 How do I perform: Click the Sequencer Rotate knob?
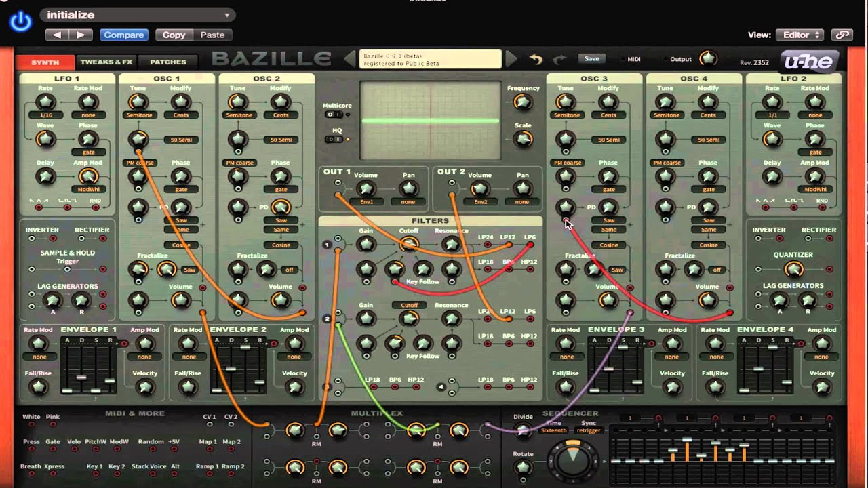(522, 466)
